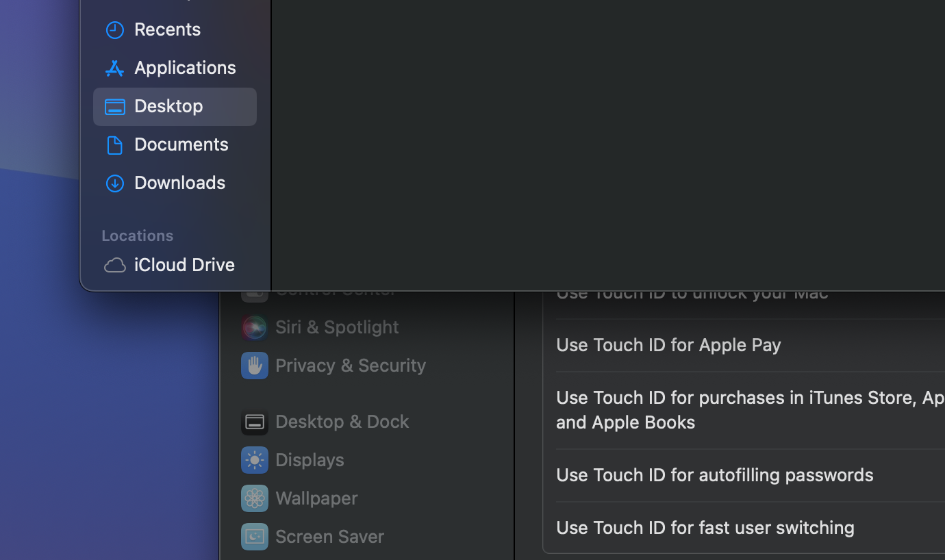Select Use Touch ID for fast user switching

tap(705, 528)
